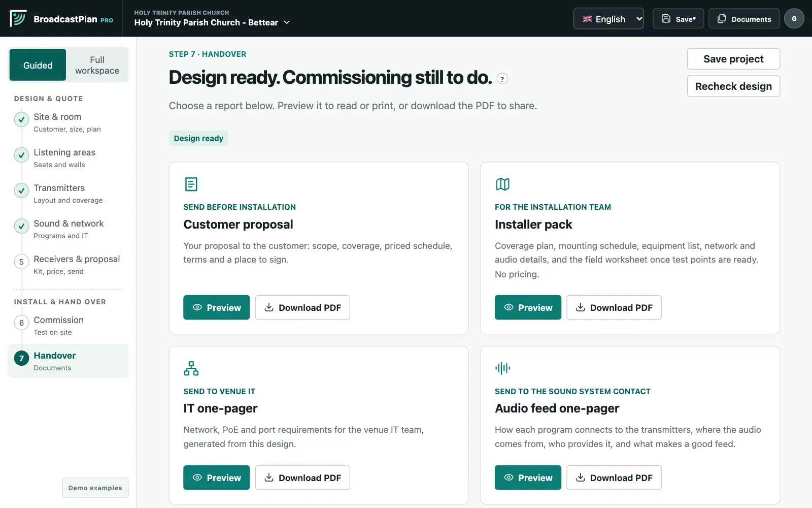Switch to Guided mode

point(38,65)
